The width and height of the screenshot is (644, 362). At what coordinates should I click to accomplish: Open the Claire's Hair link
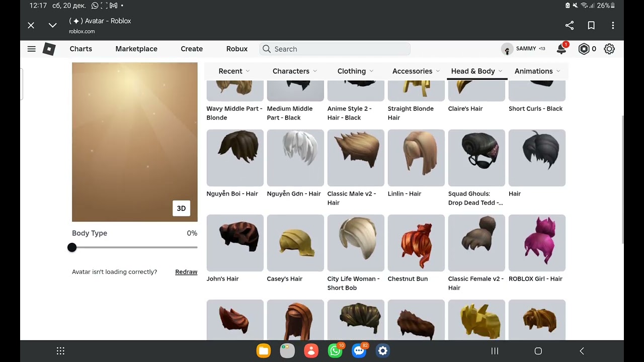point(465,109)
